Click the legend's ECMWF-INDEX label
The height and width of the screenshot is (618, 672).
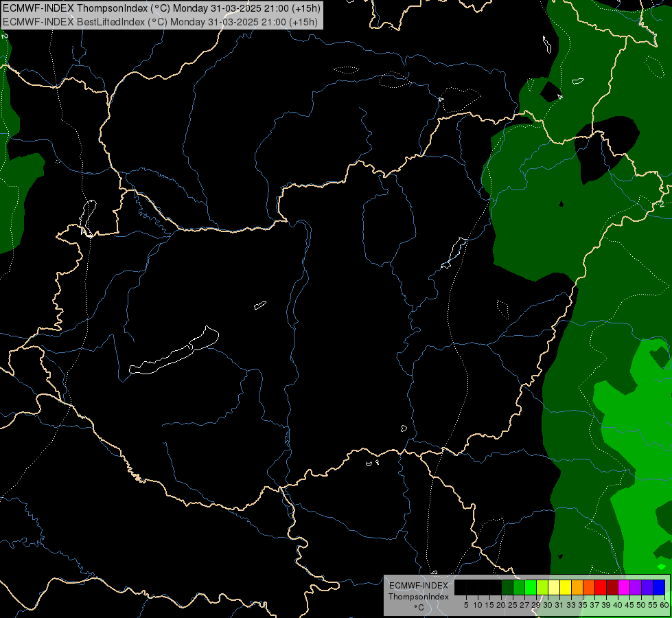(x=419, y=586)
